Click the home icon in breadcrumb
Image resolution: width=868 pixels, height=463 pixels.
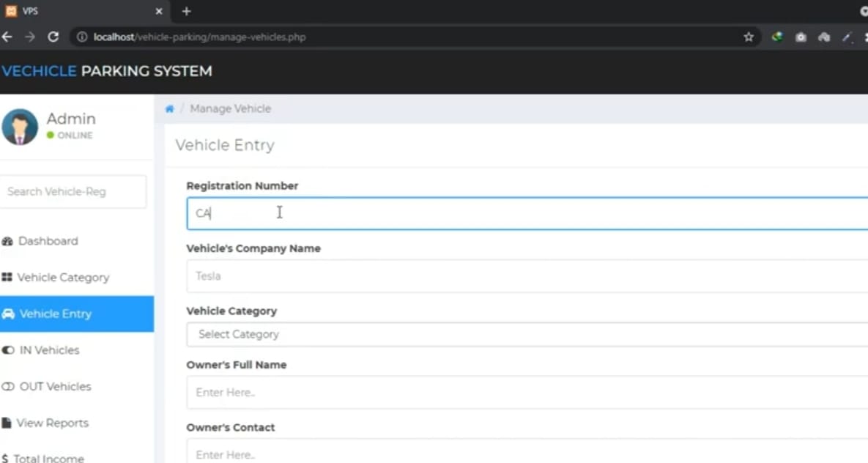(x=169, y=108)
